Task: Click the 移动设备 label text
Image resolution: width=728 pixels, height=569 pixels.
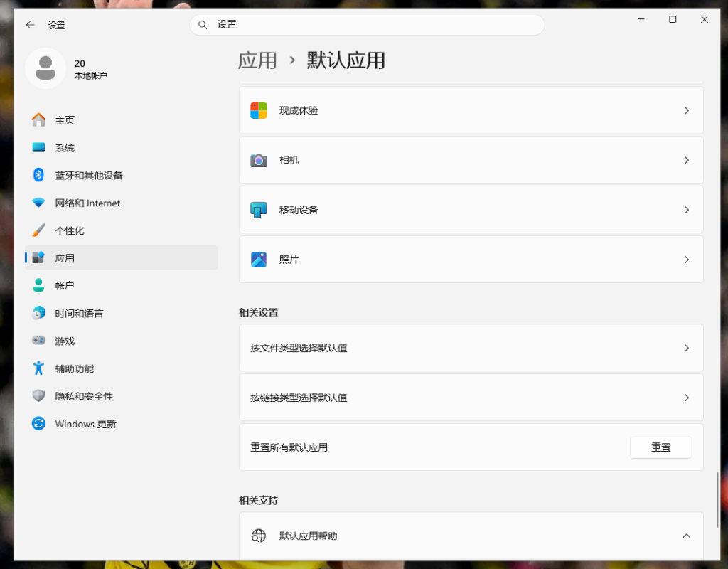Action: pyautogui.click(x=299, y=210)
